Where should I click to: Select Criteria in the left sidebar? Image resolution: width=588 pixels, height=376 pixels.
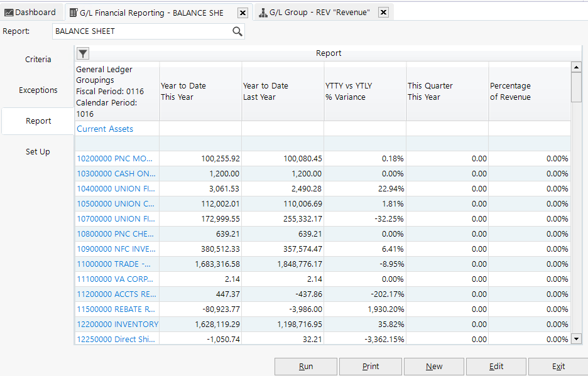tap(38, 59)
